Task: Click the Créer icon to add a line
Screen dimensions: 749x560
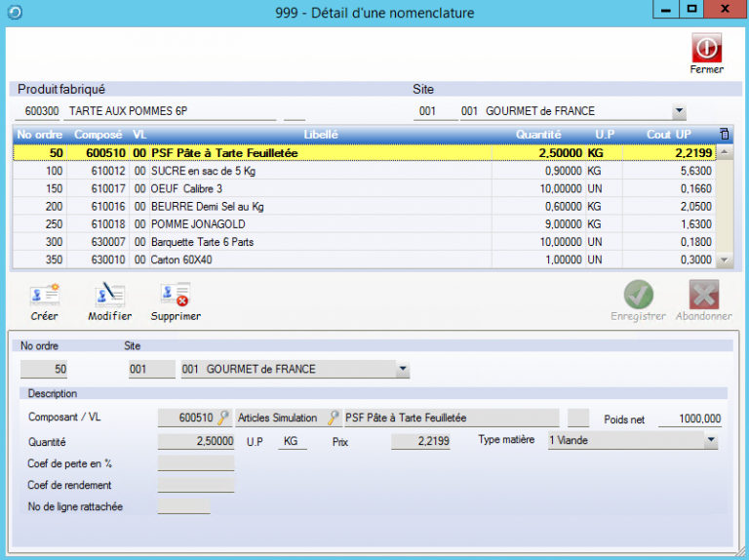Action: (x=44, y=295)
